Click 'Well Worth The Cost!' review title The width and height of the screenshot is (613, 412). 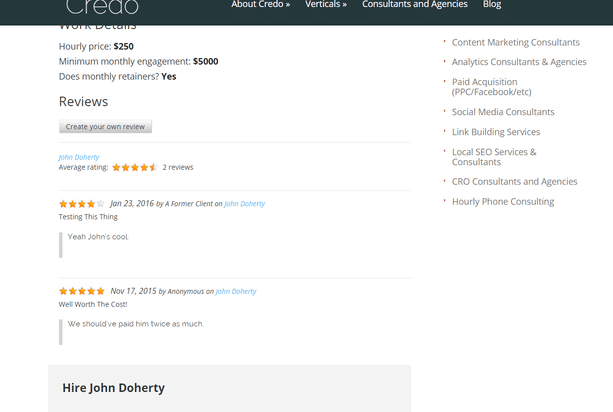click(x=93, y=304)
